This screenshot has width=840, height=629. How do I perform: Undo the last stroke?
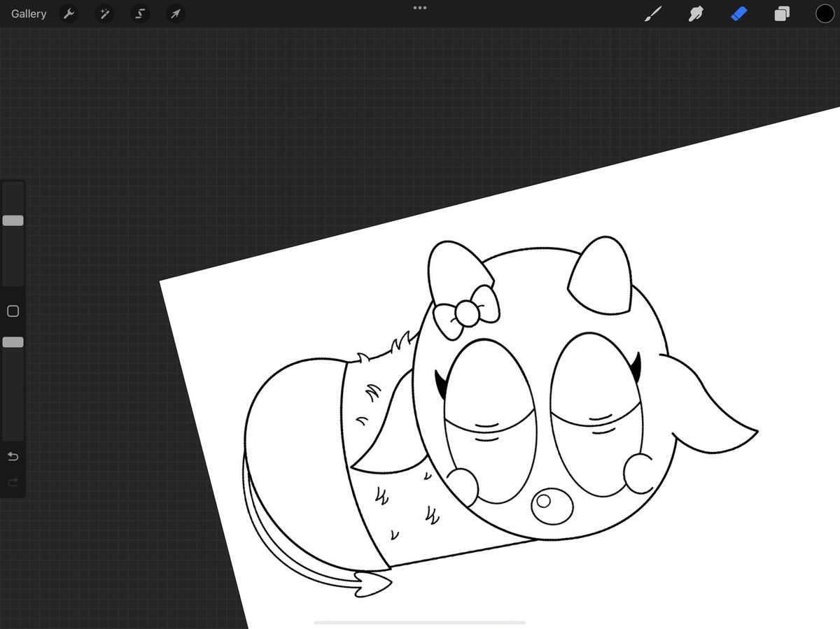[13, 457]
